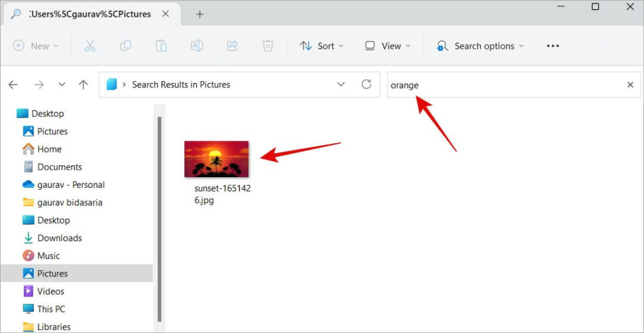Click the Share icon in toolbar
The height and width of the screenshot is (333, 644).
pyautogui.click(x=233, y=45)
